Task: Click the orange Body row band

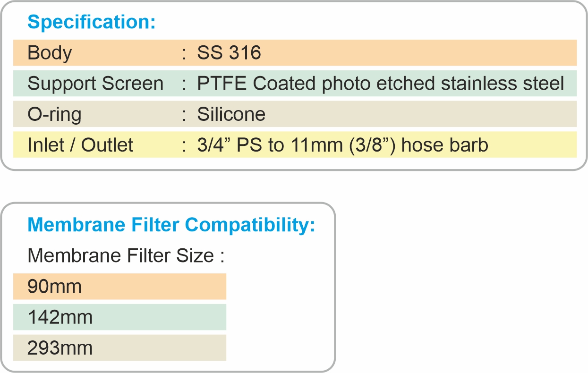Action: (295, 52)
